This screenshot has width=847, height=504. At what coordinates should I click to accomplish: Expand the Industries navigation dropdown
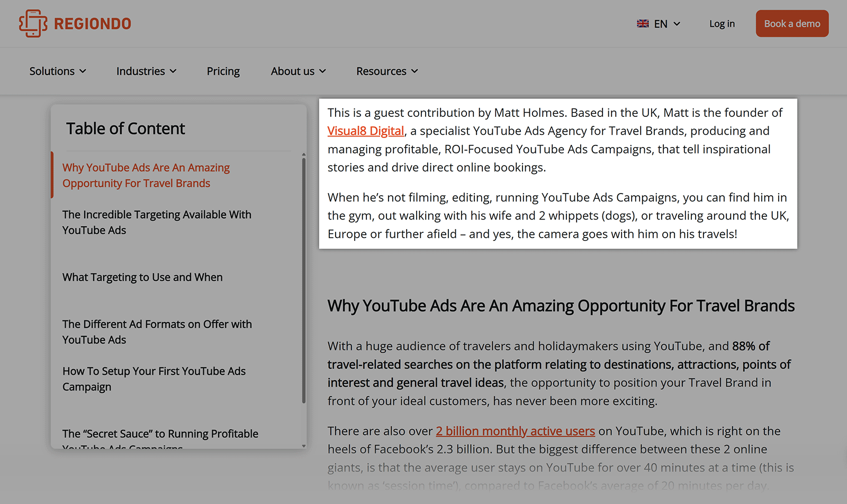pyautogui.click(x=146, y=71)
